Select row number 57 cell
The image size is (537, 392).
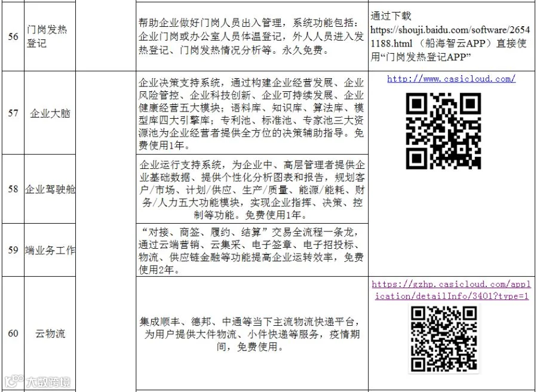tap(13, 113)
